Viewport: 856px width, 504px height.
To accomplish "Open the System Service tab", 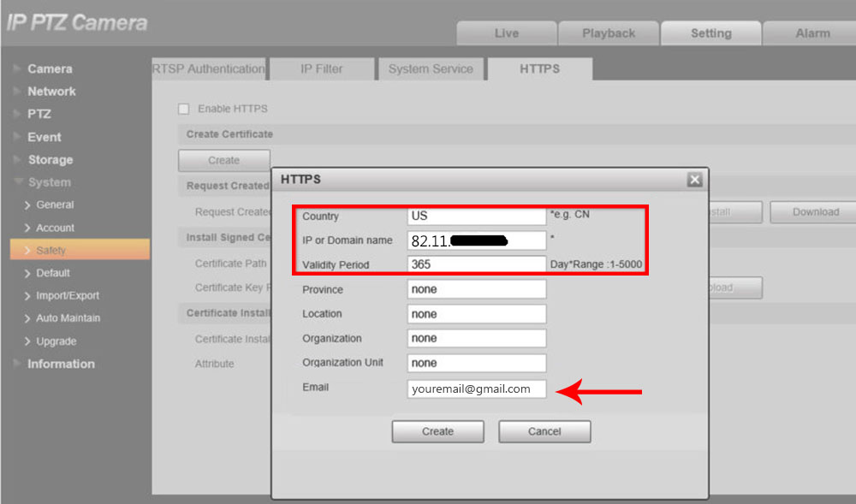I will (431, 68).
